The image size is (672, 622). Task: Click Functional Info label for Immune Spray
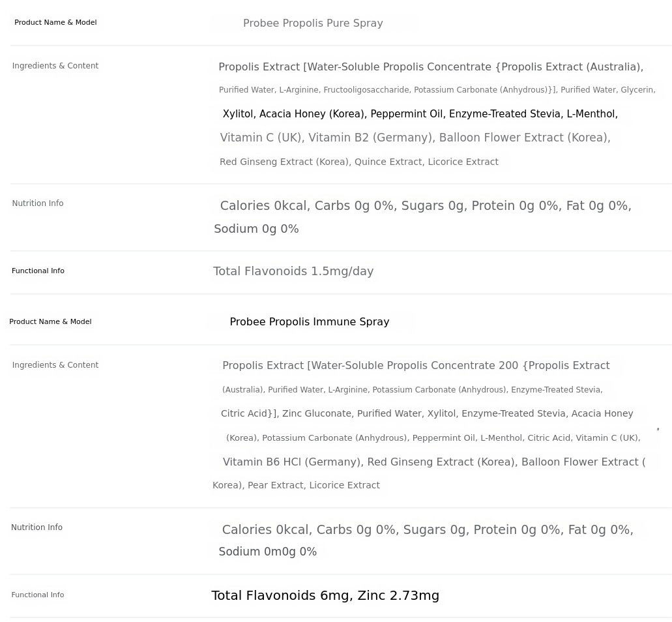pos(38,595)
